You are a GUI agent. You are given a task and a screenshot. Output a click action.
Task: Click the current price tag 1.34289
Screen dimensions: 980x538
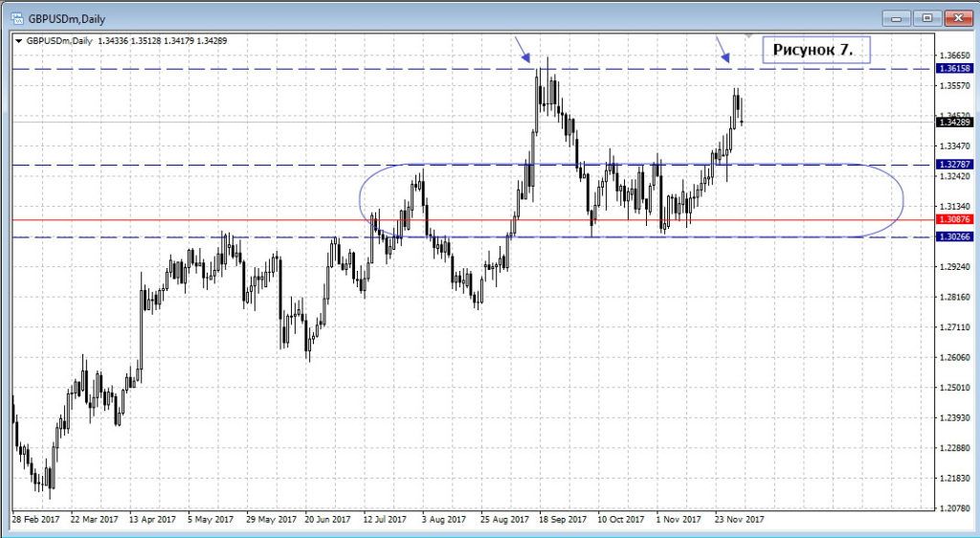(955, 123)
